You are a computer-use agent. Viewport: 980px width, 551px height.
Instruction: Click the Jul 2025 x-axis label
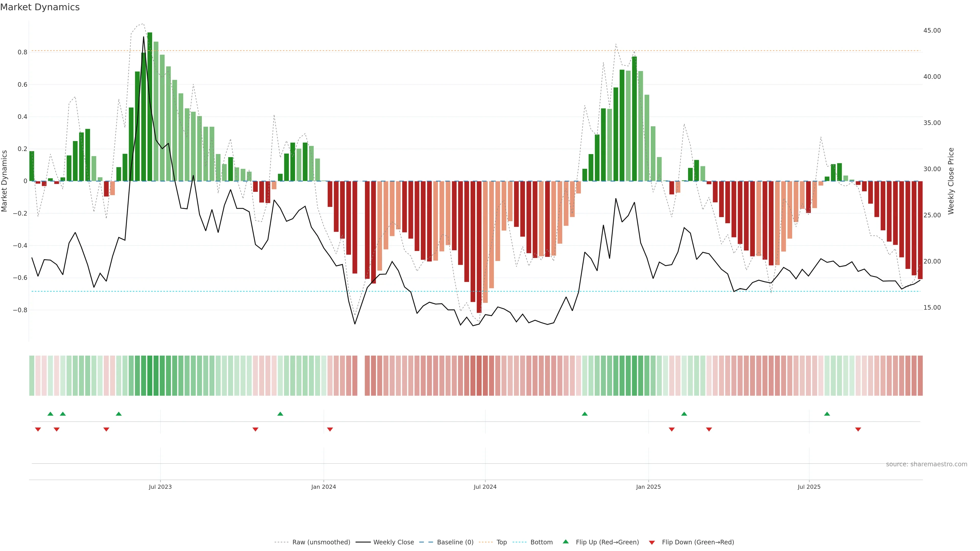coord(809,487)
